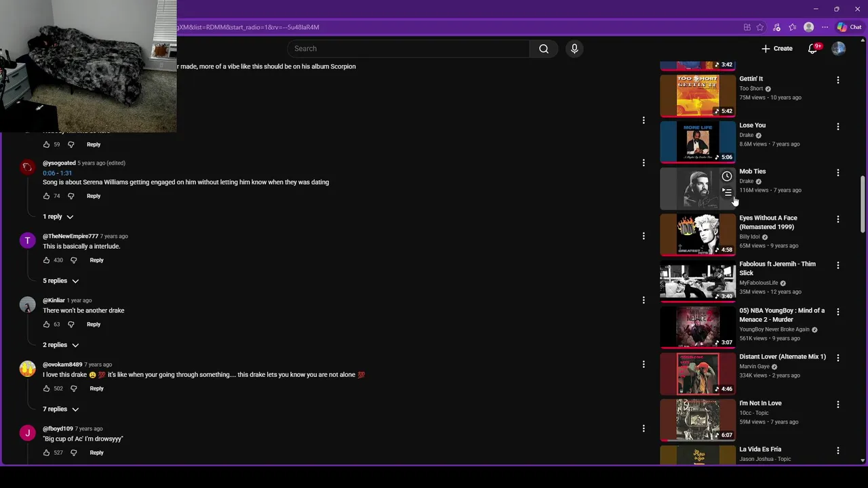
Task: Open the Mob Ties video title
Action: pyautogui.click(x=752, y=171)
